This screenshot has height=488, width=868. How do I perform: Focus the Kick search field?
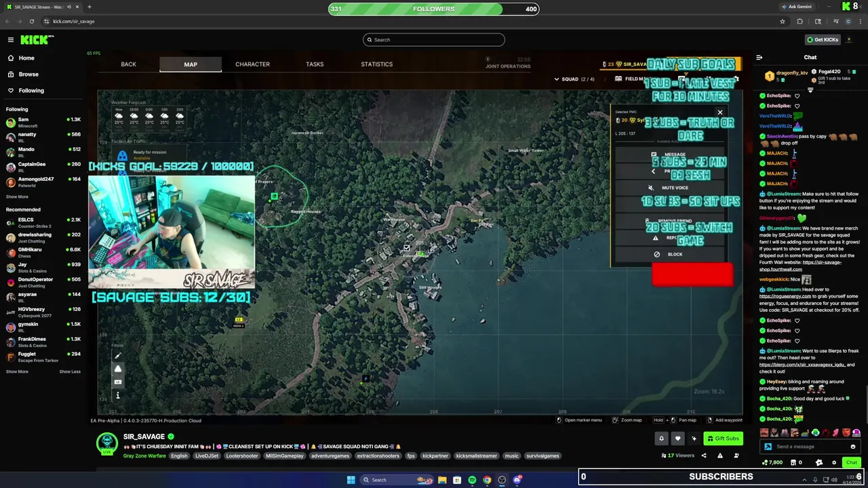434,40
